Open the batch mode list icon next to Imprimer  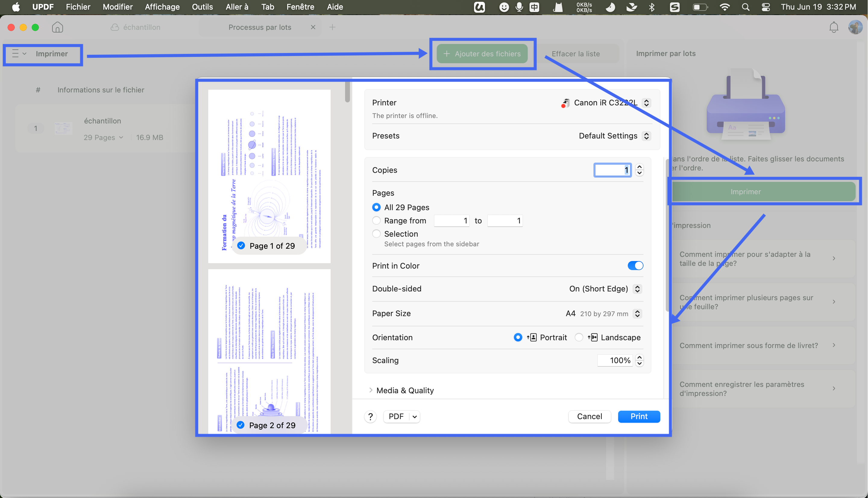pyautogui.click(x=15, y=54)
